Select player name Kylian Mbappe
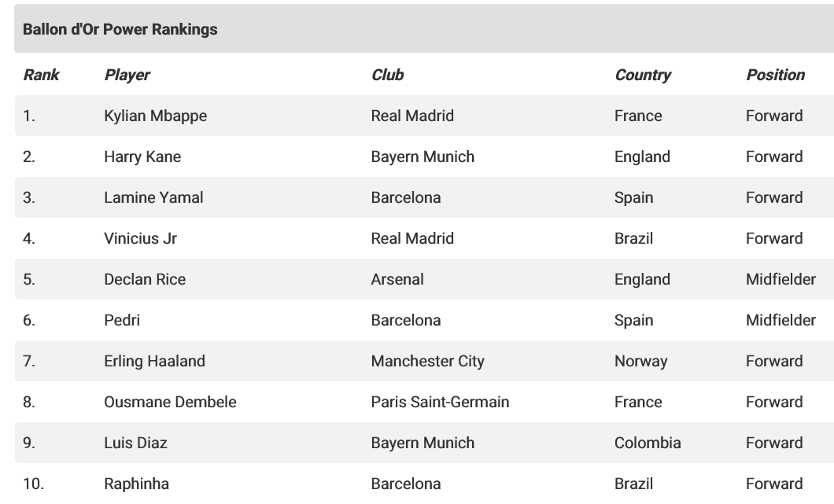This screenshot has width=834, height=504. coord(155,116)
